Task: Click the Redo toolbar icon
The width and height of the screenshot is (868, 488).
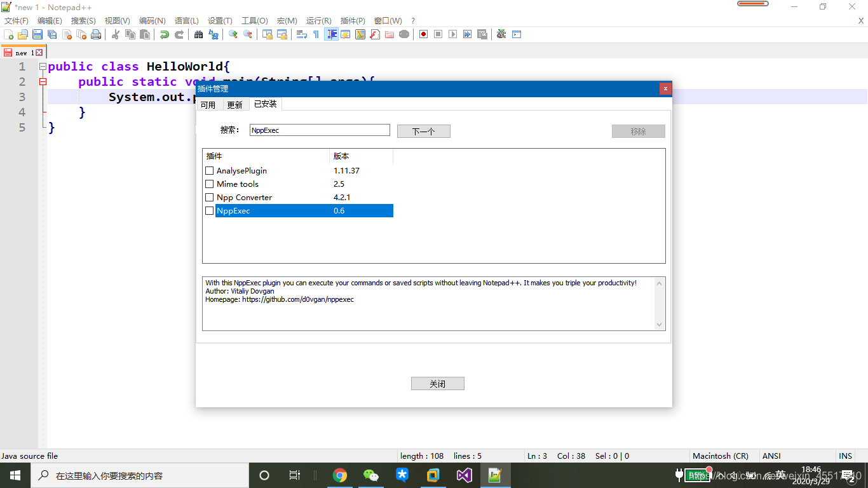Action: pos(179,34)
